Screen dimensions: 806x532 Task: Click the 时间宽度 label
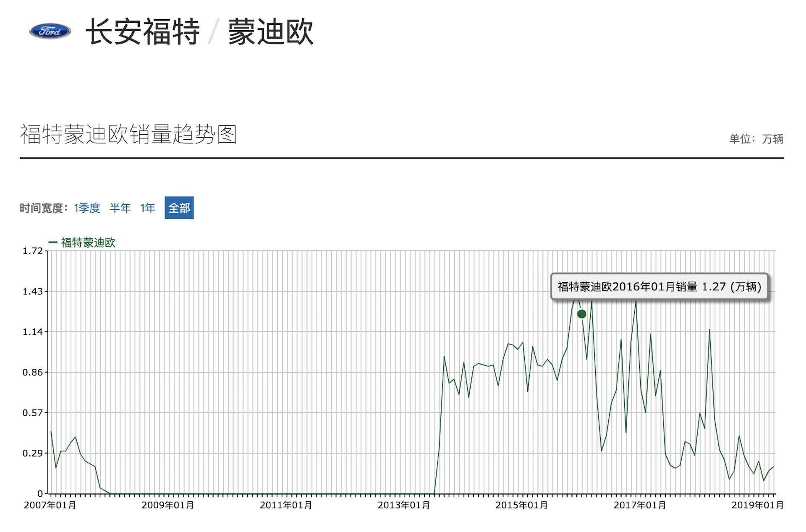pos(44,208)
